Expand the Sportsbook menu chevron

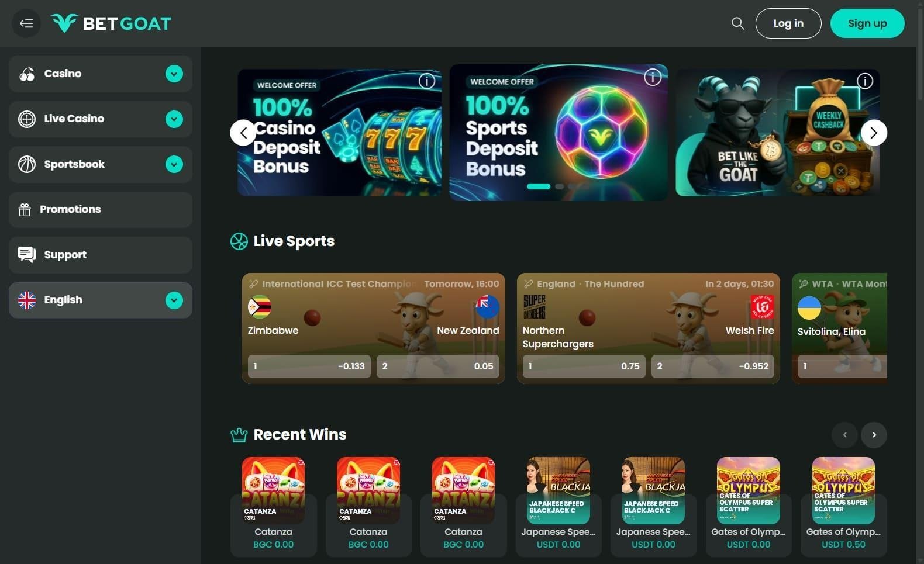(x=174, y=164)
